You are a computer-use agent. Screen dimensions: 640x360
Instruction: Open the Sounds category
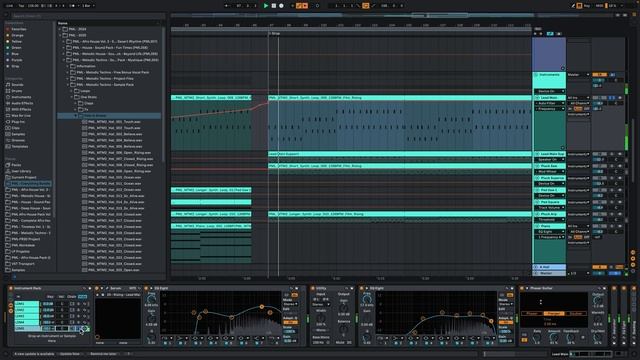click(x=17, y=85)
